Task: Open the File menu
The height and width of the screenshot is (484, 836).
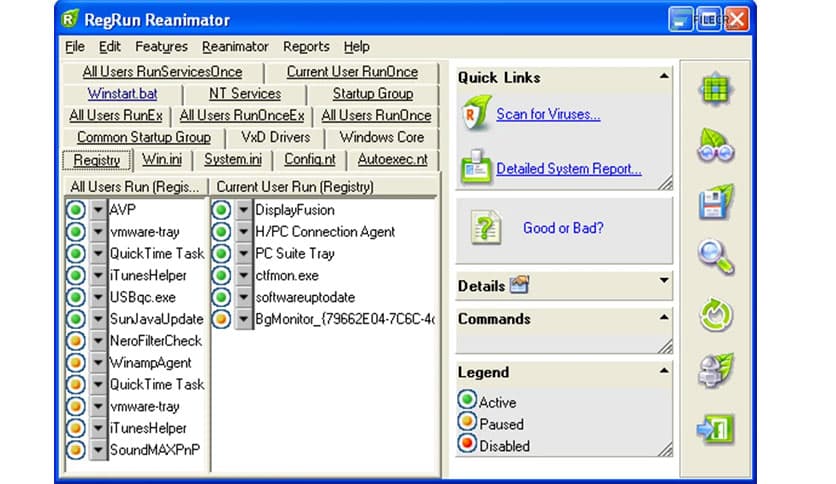Action: click(75, 47)
